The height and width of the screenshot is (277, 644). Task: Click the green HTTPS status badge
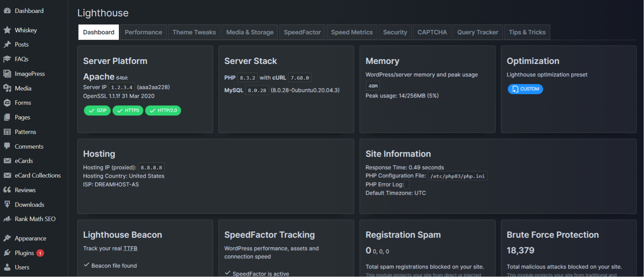point(128,111)
